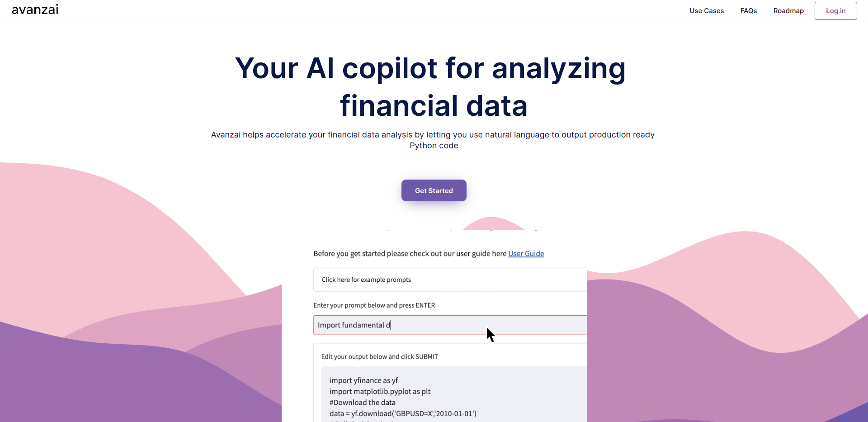Click the '#Download the data' comment line
868x422 pixels.
point(363,403)
